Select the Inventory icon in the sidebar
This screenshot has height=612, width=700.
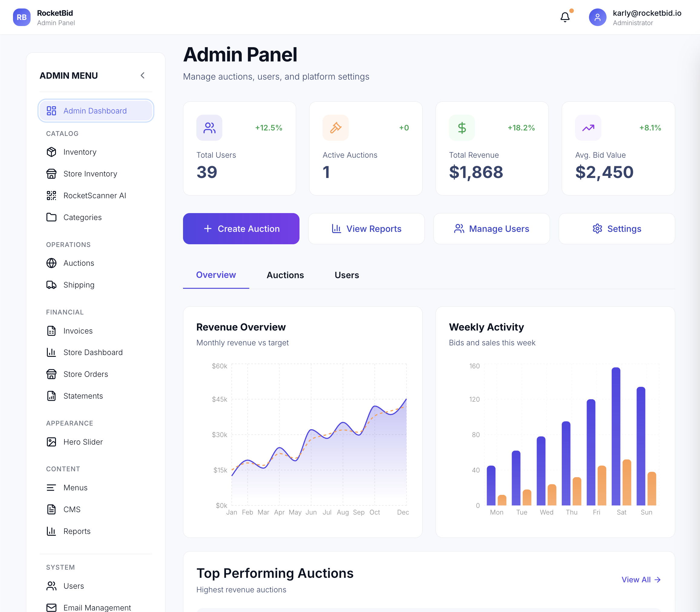(x=51, y=152)
